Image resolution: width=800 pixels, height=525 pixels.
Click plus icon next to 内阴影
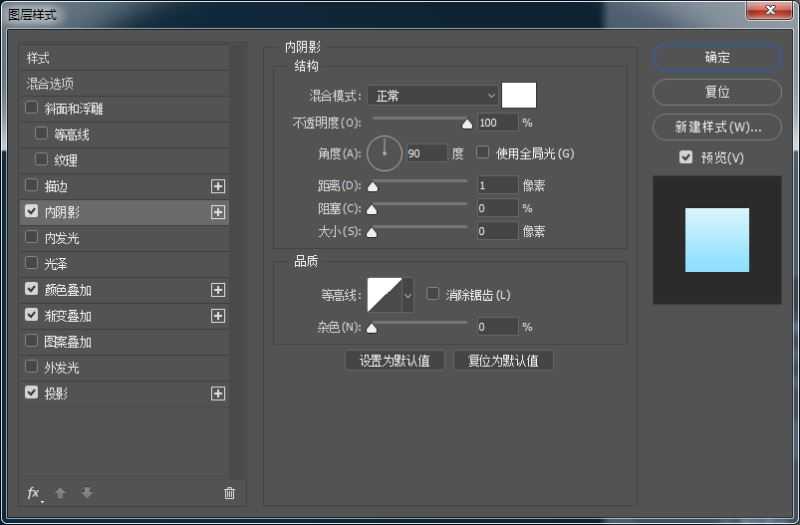[x=218, y=212]
